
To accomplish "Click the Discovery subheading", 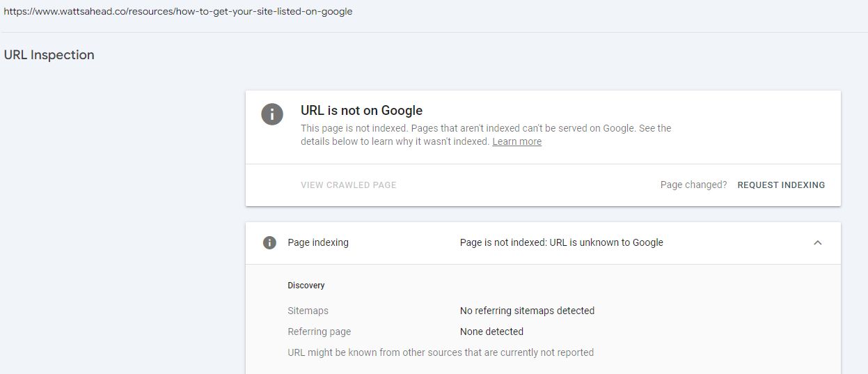I will point(306,286).
